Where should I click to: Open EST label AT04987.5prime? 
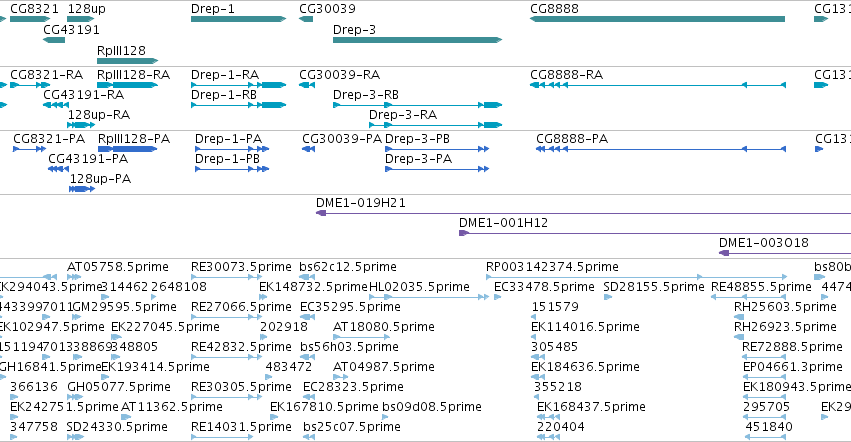[384, 367]
